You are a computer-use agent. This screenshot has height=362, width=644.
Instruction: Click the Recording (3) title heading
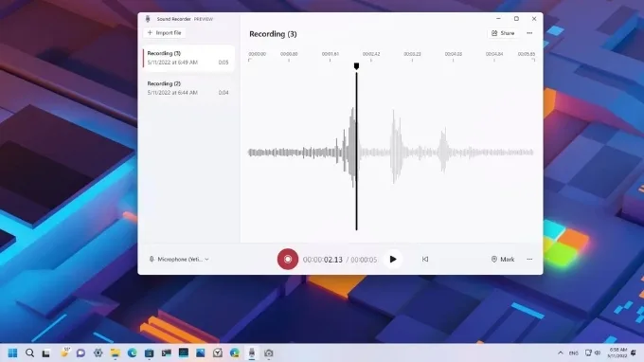[273, 34]
